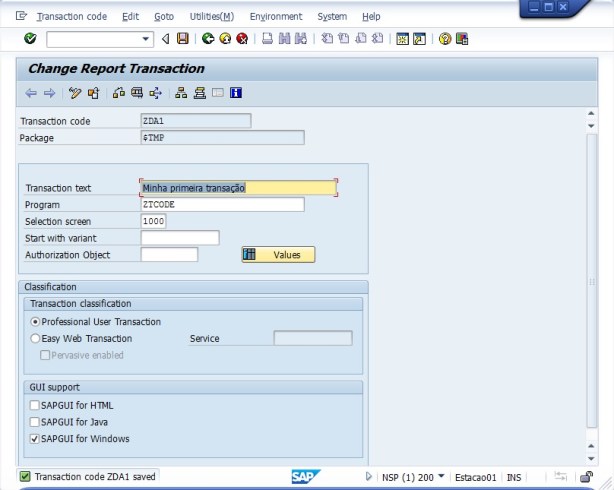The height and width of the screenshot is (490, 614).
Task: Enable SAPGUI for HTML checkbox
Action: [x=35, y=405]
